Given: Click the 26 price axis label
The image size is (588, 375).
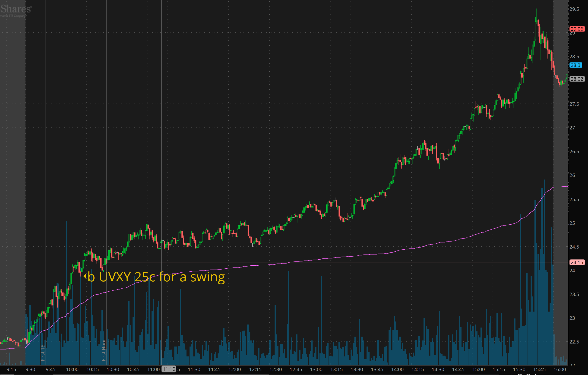Looking at the screenshot, I should tap(572, 175).
